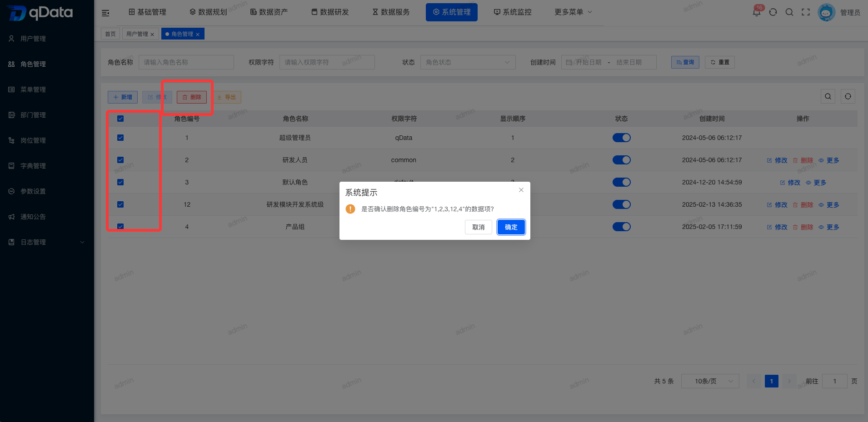Screen dimensions: 868x422
Task: Switch to 数据资产 top menu
Action: (x=269, y=12)
